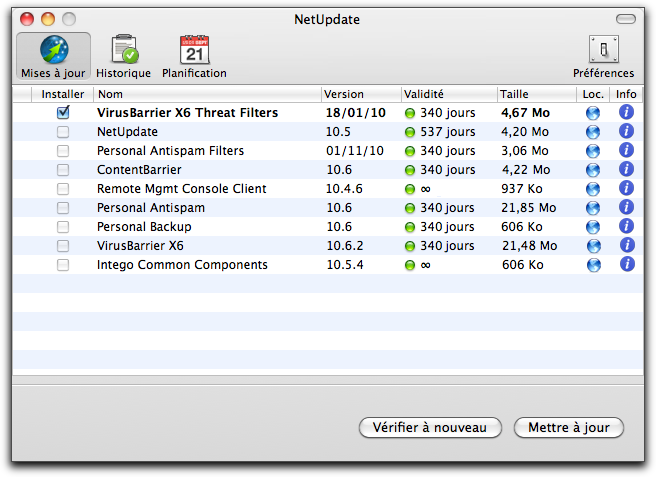This screenshot has width=656, height=477.
Task: Select the Personal Backup row name
Action: coord(144,227)
